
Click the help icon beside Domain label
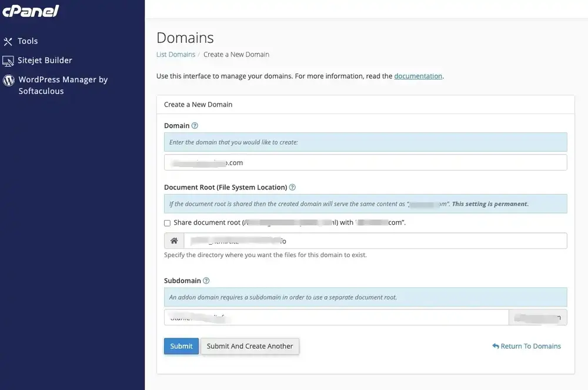[x=195, y=126]
